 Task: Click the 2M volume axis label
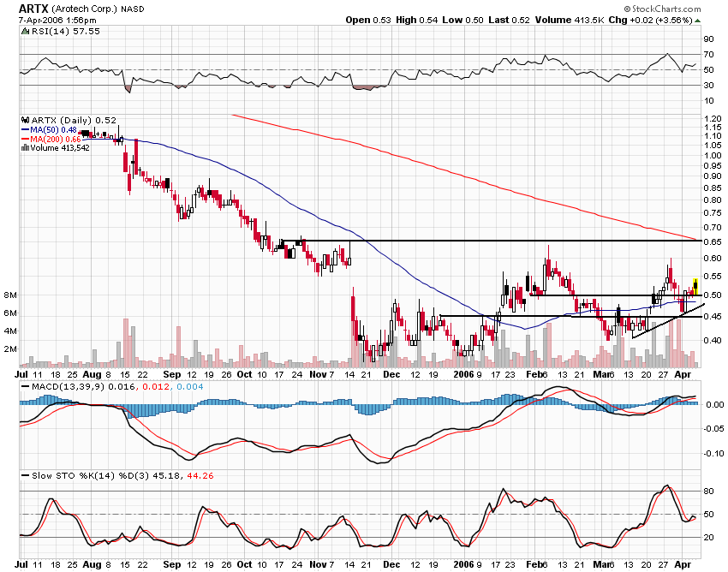[10, 349]
